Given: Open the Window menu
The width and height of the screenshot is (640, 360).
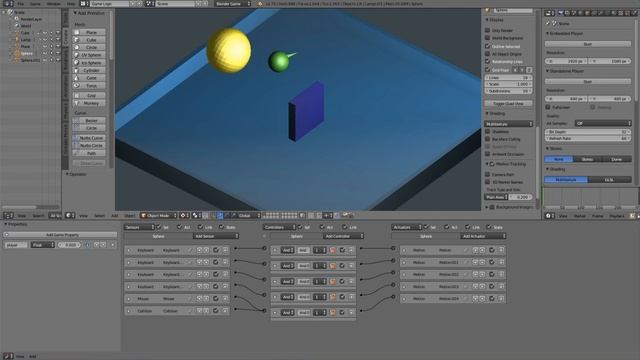Looking at the screenshot, I should click(x=53, y=4).
